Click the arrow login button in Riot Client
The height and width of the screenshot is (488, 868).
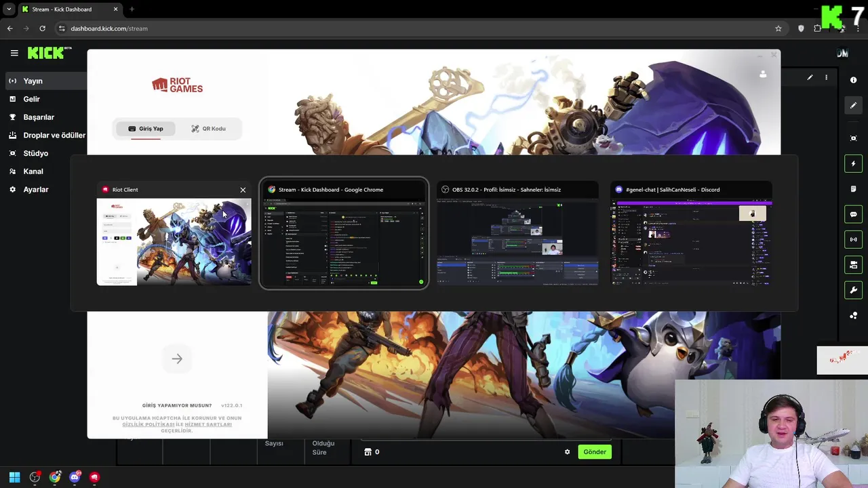[177, 359]
